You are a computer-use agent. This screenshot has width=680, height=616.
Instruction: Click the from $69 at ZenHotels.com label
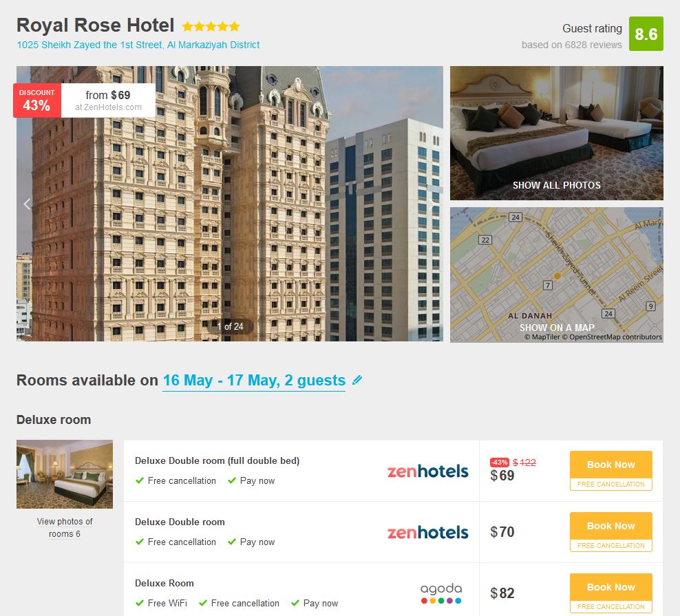click(108, 100)
